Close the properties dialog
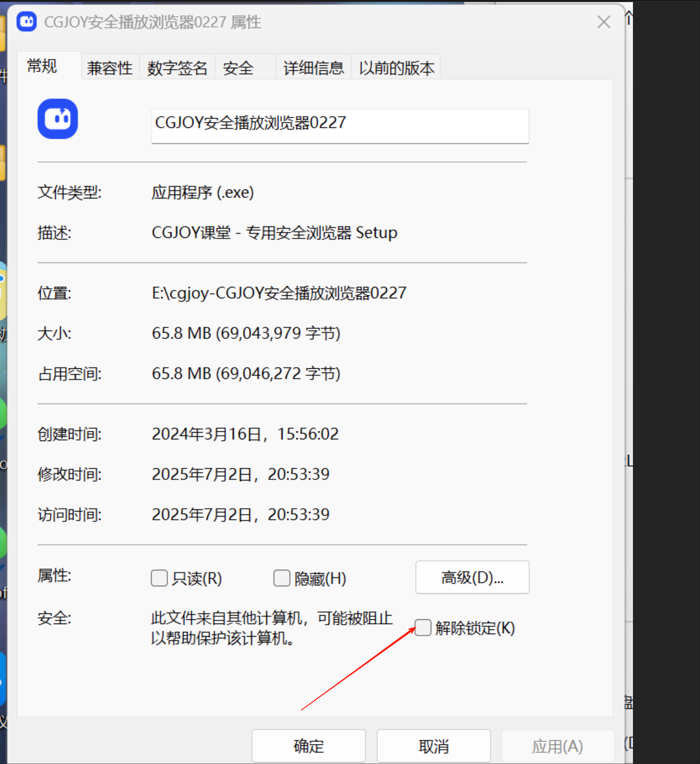This screenshot has height=764, width=700. click(x=603, y=22)
